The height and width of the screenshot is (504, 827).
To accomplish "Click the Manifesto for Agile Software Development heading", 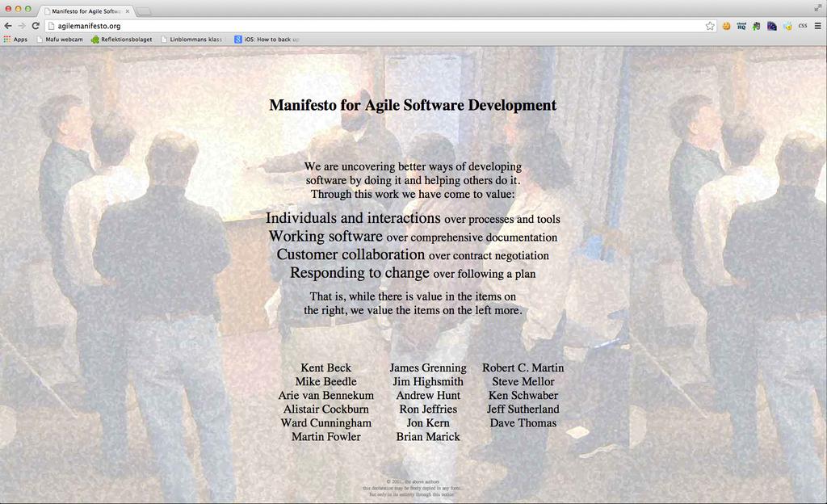I will click(x=413, y=105).
